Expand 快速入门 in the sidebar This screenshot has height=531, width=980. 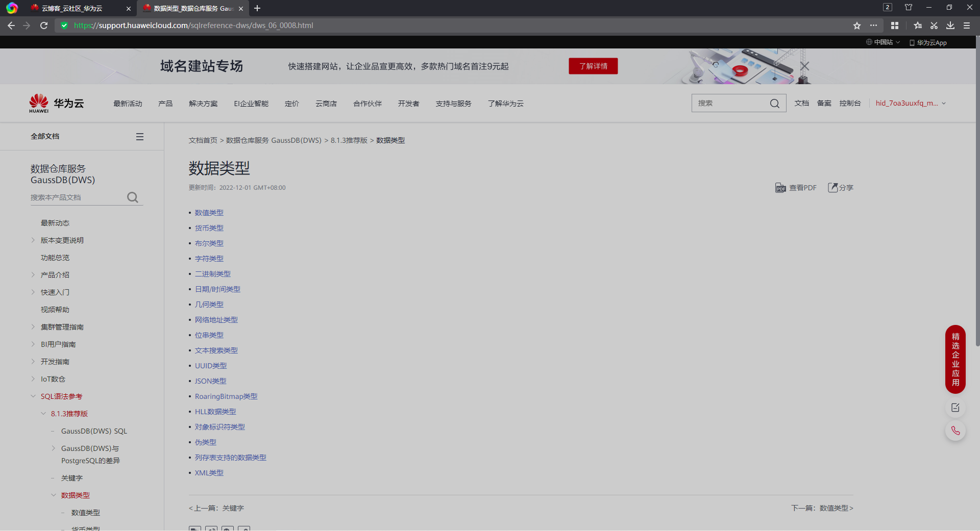click(33, 292)
